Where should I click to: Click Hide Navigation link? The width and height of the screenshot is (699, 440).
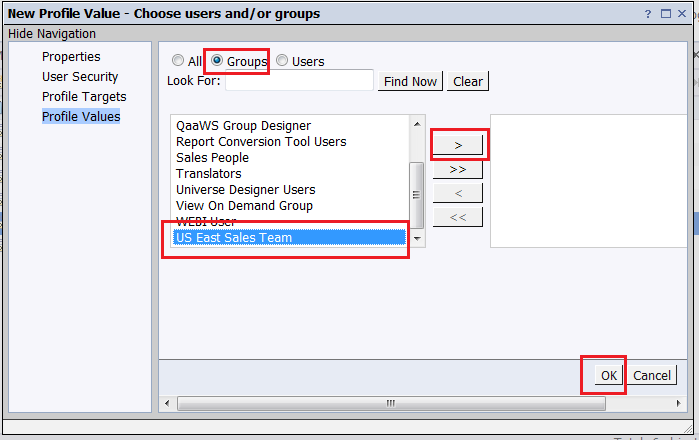(x=52, y=34)
